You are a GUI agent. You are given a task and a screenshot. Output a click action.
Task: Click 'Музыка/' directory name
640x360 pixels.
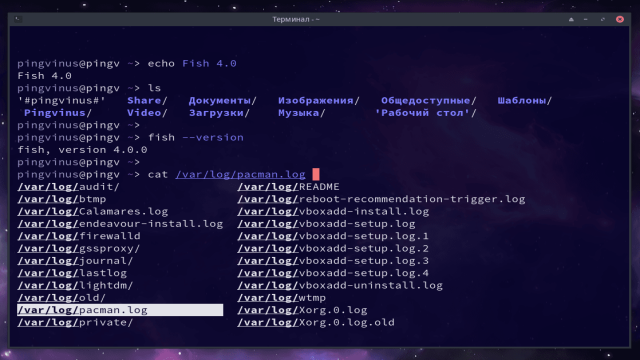tap(302, 113)
